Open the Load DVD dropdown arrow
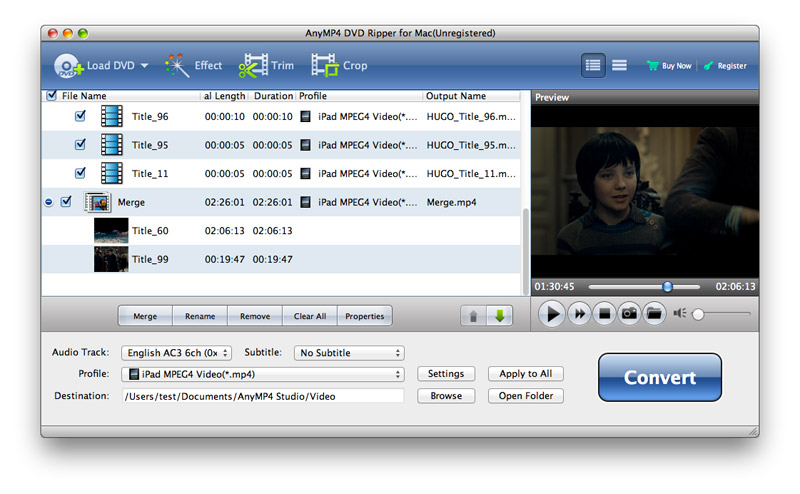 pyautogui.click(x=144, y=66)
